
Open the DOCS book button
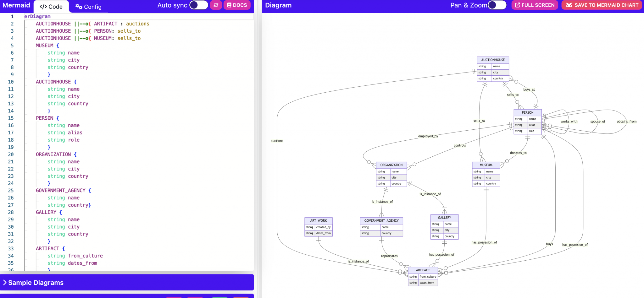point(237,5)
